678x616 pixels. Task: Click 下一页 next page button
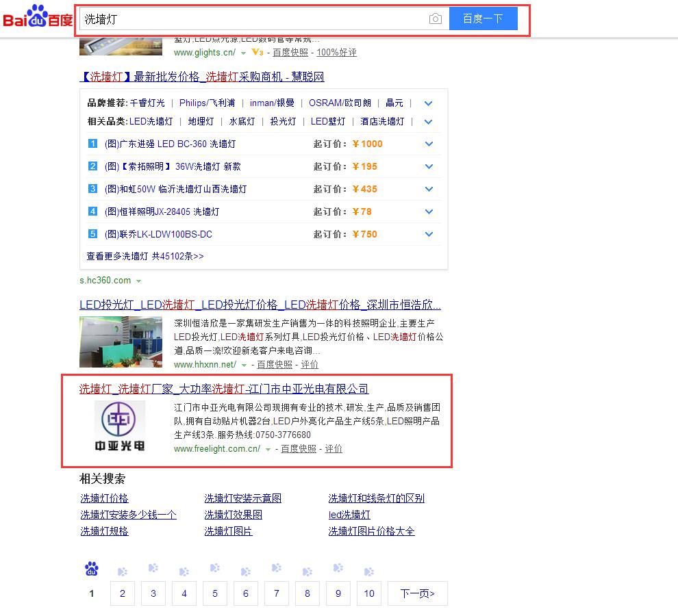(417, 593)
